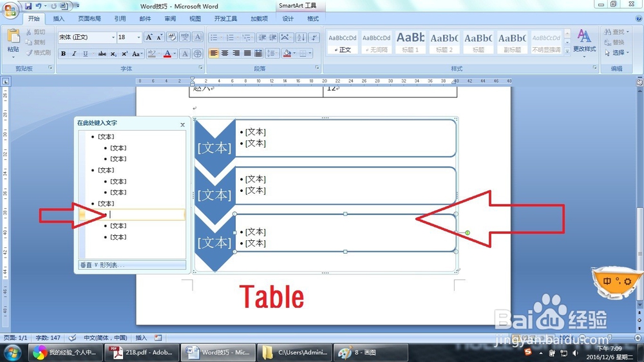Clear formatting with eraser icon
This screenshot has height=362, width=644.
[172, 37]
